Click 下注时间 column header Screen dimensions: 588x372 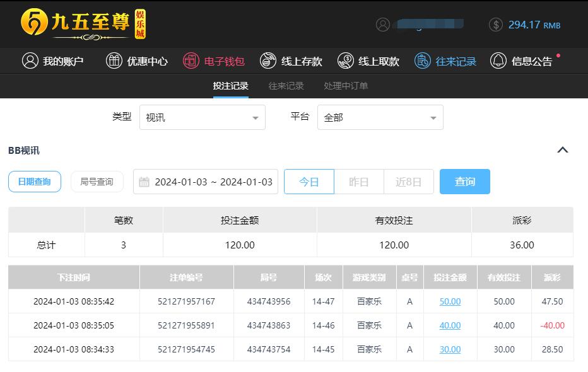(73, 277)
